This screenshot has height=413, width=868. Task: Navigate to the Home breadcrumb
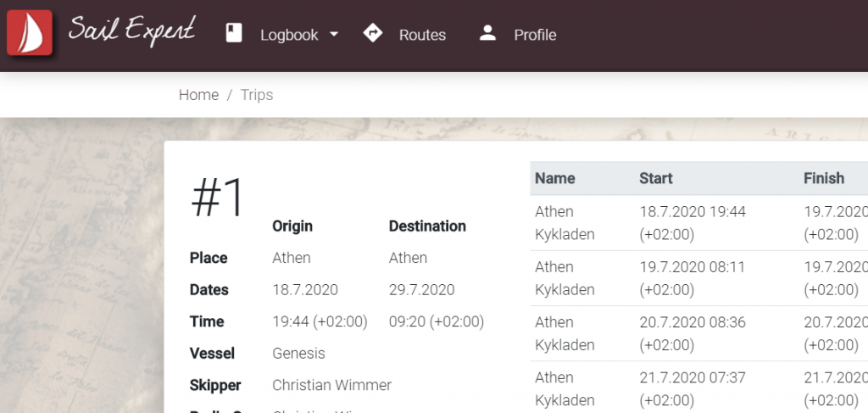coord(198,95)
